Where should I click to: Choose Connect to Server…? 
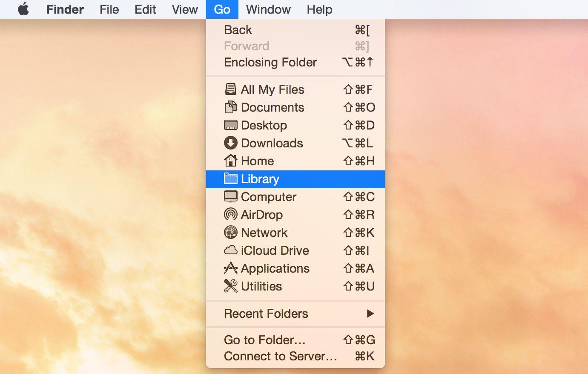[295, 356]
